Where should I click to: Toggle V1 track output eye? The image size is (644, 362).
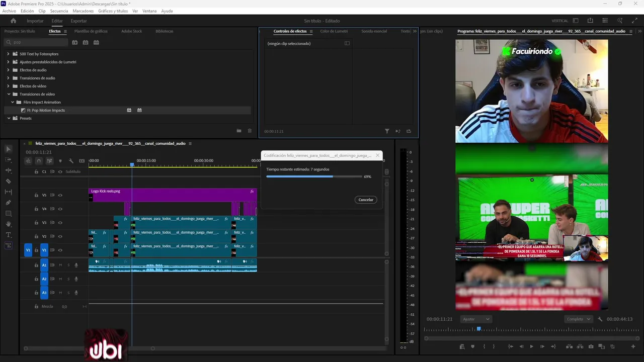point(60,250)
